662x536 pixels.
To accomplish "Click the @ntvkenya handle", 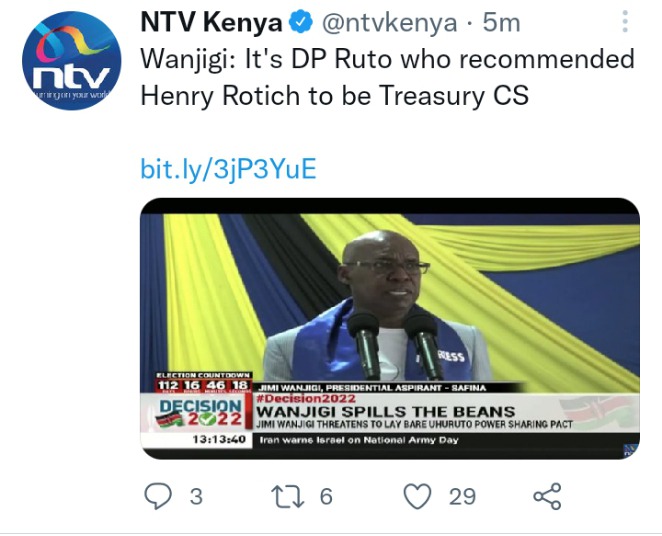I will 390,23.
